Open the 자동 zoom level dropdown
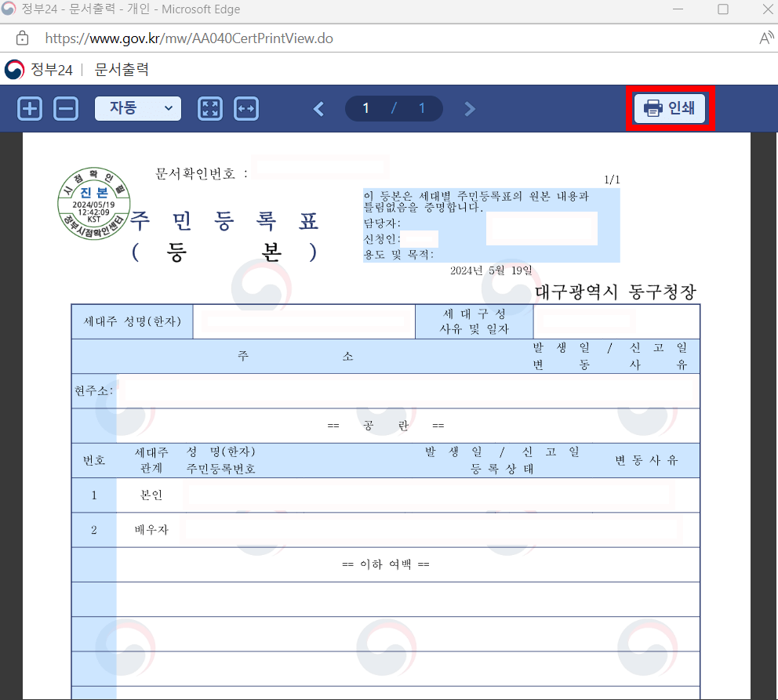 click(x=138, y=108)
